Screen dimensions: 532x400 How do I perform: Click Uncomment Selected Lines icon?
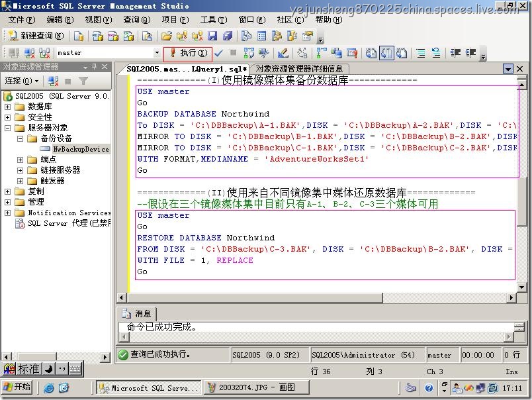coord(436,53)
